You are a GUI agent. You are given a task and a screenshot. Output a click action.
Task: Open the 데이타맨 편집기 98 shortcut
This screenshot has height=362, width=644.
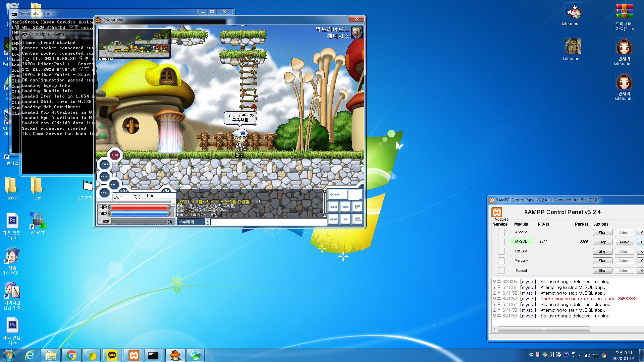pos(12,296)
